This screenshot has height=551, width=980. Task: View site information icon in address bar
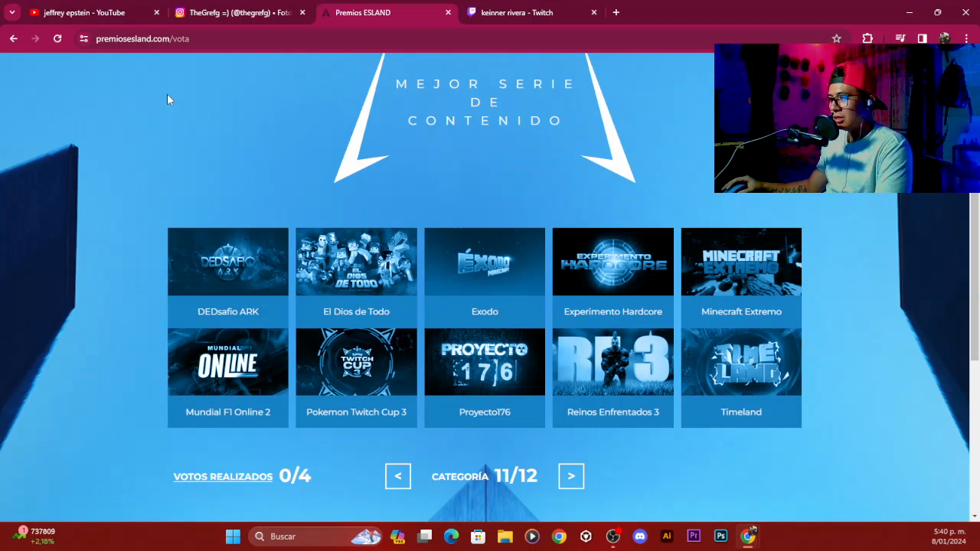click(83, 38)
